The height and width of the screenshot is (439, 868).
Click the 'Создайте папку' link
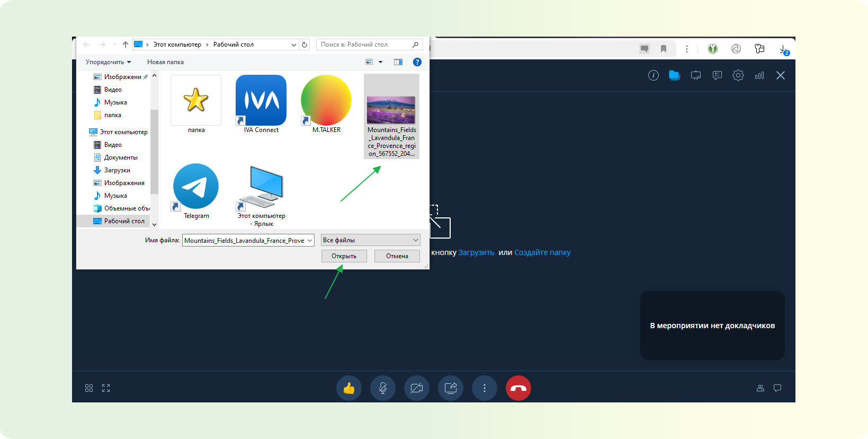(x=542, y=252)
